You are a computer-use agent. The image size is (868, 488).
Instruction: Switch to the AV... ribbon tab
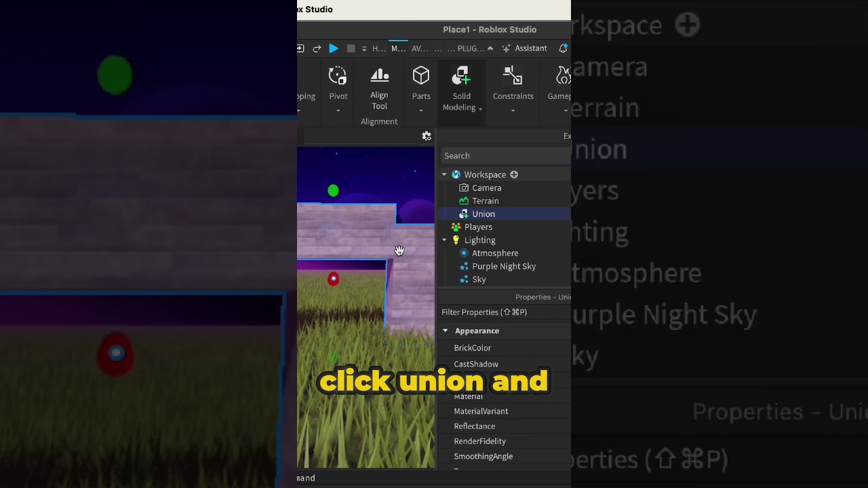click(x=420, y=49)
